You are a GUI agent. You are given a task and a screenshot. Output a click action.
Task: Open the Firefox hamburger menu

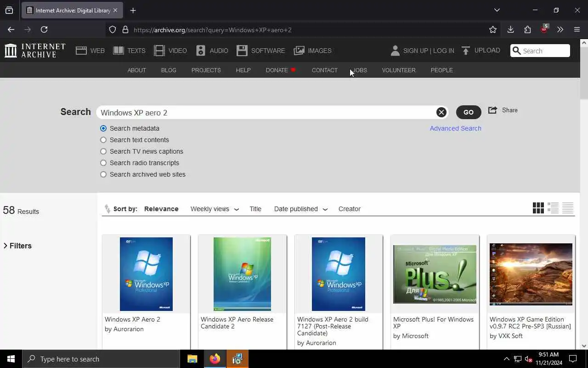(x=577, y=29)
